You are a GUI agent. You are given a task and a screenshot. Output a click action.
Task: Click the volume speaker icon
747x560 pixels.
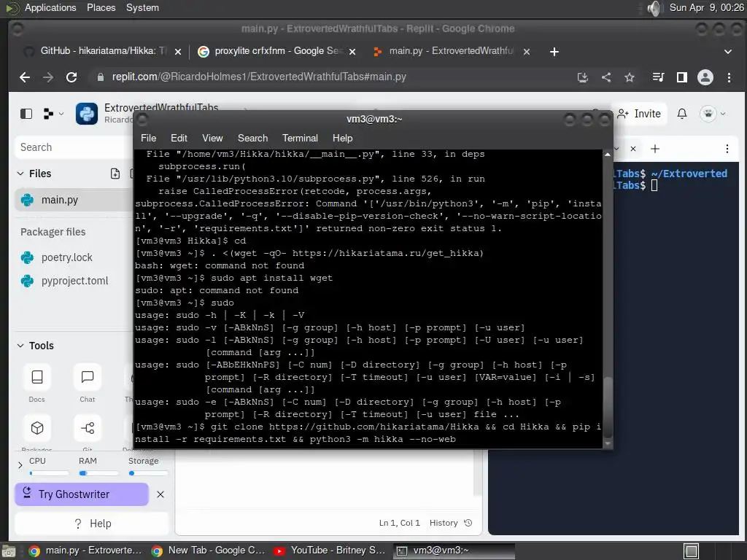[x=655, y=8]
